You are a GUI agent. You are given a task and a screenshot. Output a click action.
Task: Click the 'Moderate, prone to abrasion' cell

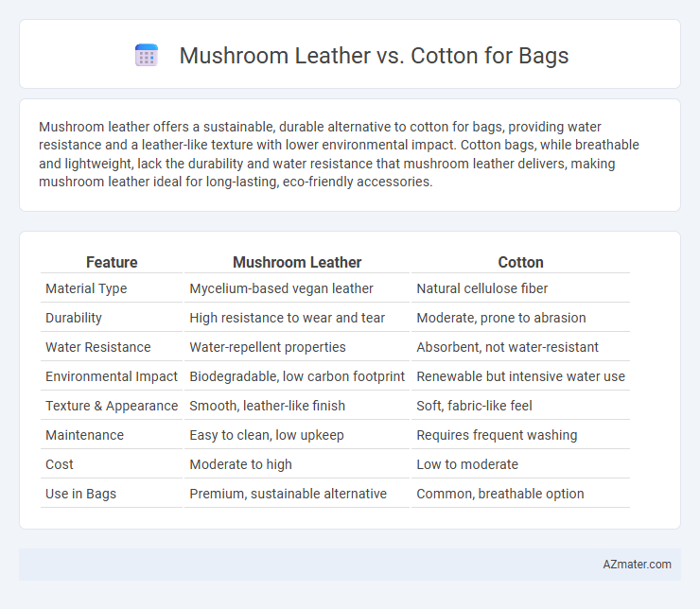point(501,318)
